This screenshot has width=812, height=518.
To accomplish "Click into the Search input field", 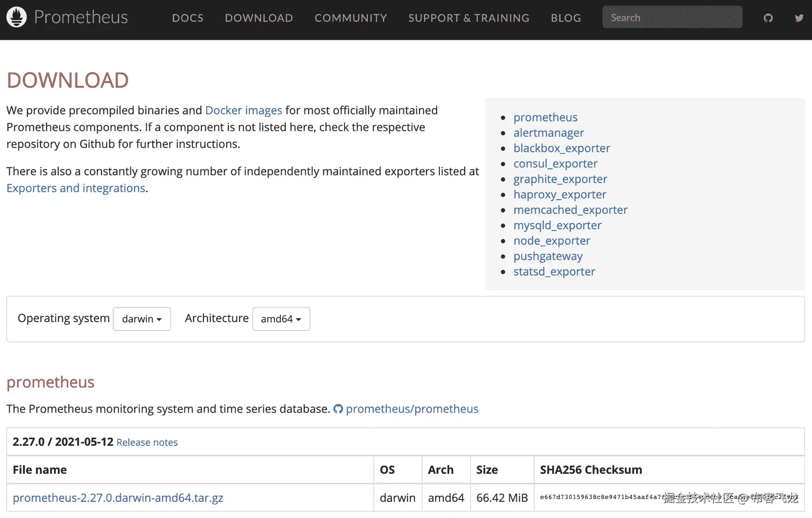I will pyautogui.click(x=672, y=18).
